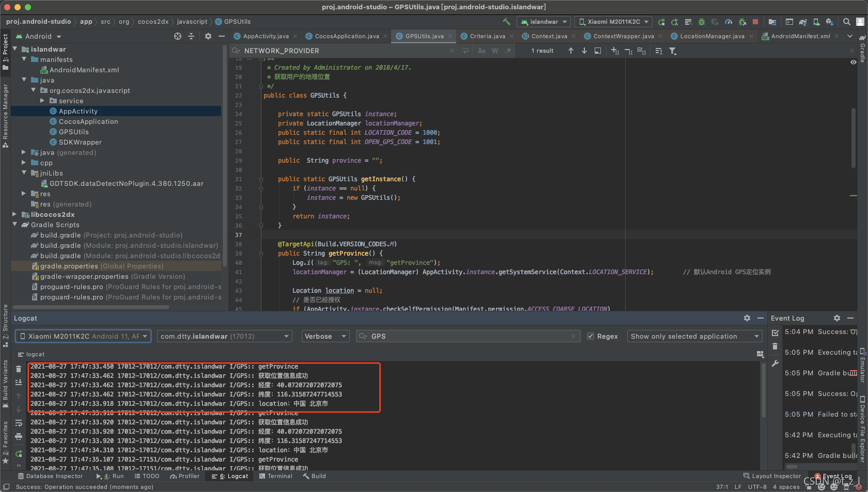Click Restart logcat green icon

(19, 453)
